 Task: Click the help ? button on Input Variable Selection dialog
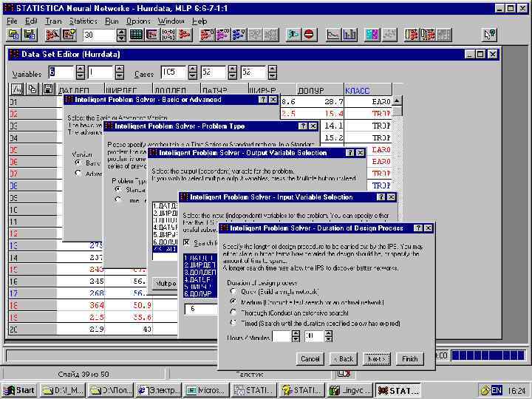coord(381,197)
